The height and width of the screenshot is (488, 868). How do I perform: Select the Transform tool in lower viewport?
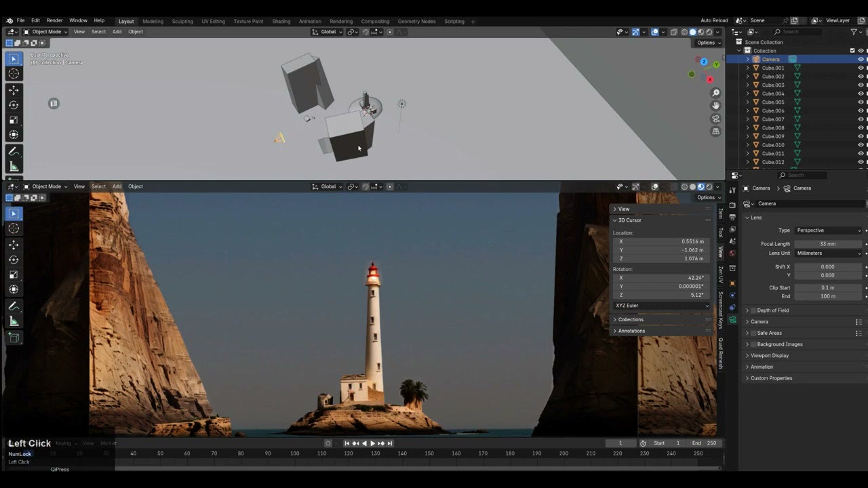(x=14, y=289)
